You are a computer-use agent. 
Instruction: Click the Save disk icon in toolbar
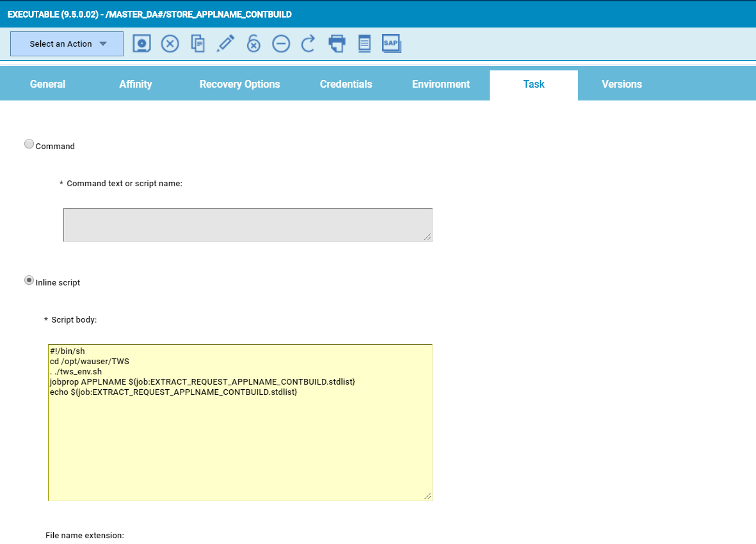coord(142,44)
